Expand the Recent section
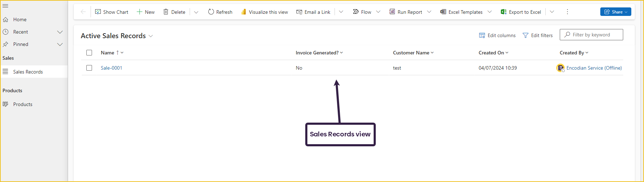This screenshot has width=644, height=182. point(60,32)
